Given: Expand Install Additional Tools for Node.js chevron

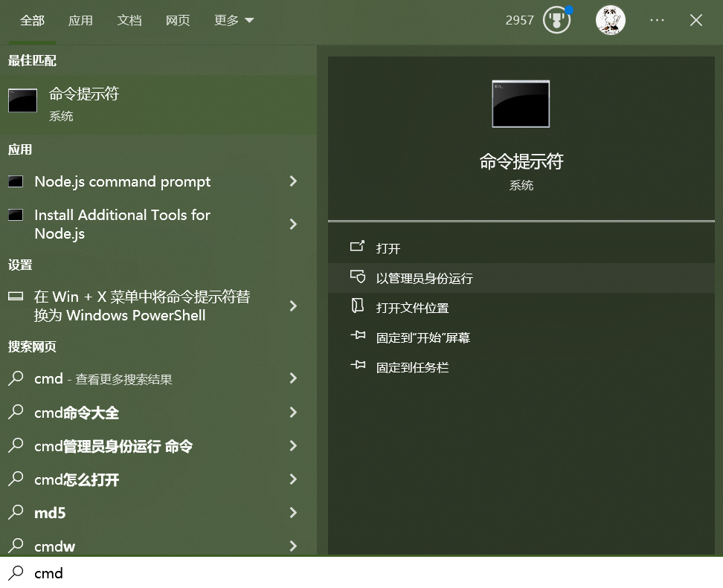Looking at the screenshot, I should [x=293, y=224].
